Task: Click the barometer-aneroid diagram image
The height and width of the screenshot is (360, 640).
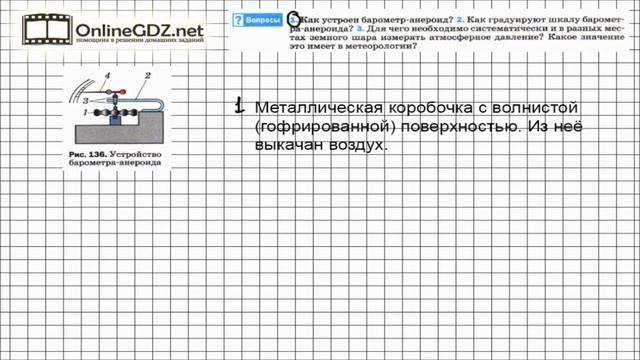Action: tap(116, 108)
